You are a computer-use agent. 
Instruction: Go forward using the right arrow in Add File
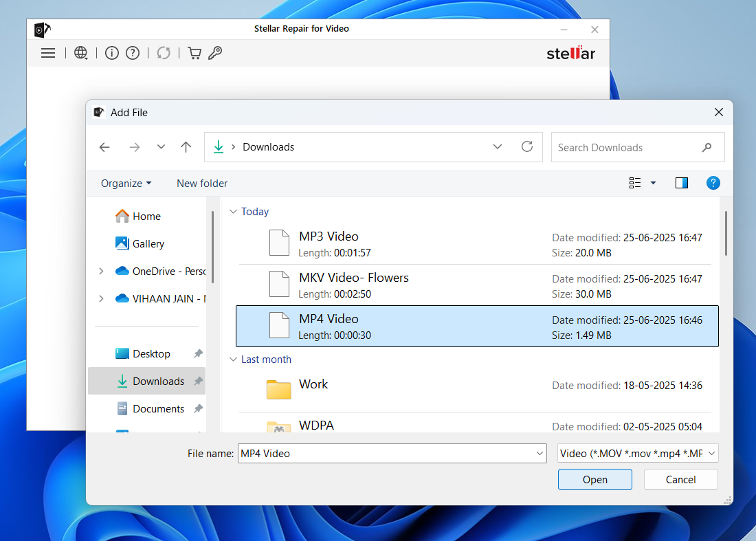coord(135,147)
